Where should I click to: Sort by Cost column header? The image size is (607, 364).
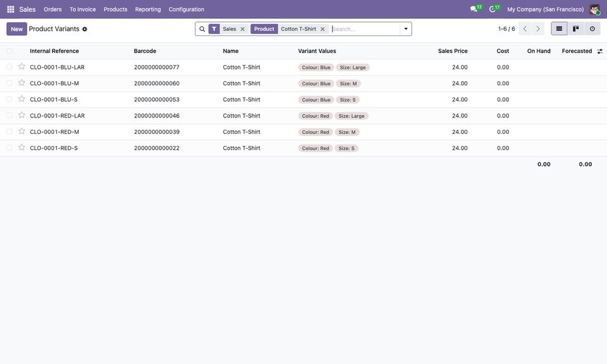(503, 51)
